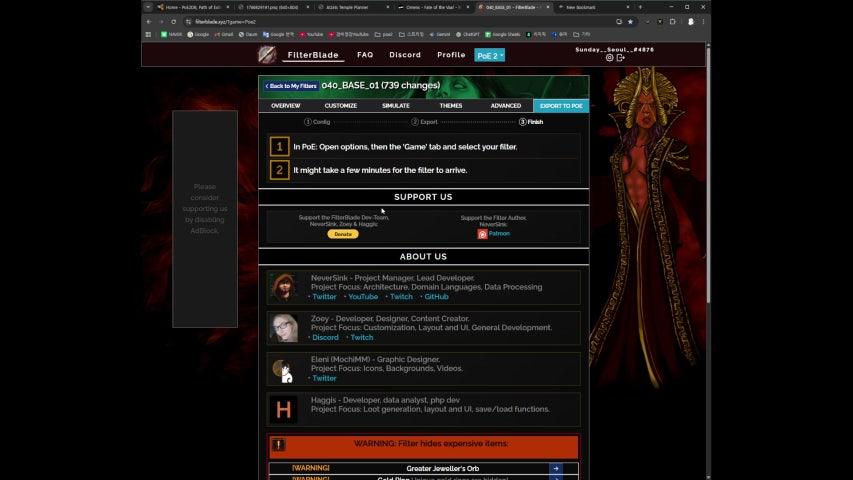The width and height of the screenshot is (853, 480).
Task: Open the Google Sheets bookmark
Action: click(x=503, y=34)
